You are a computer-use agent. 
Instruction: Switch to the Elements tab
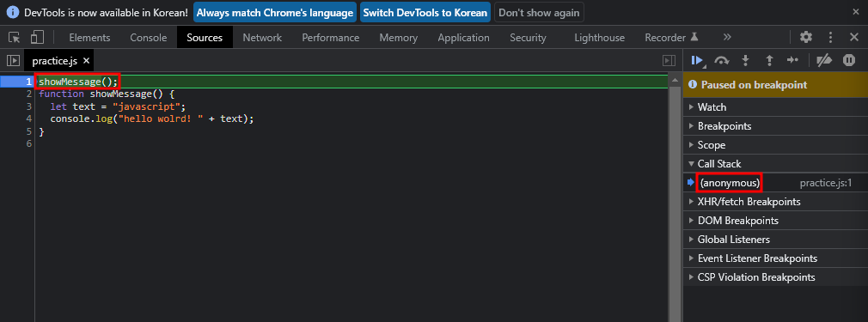point(89,38)
